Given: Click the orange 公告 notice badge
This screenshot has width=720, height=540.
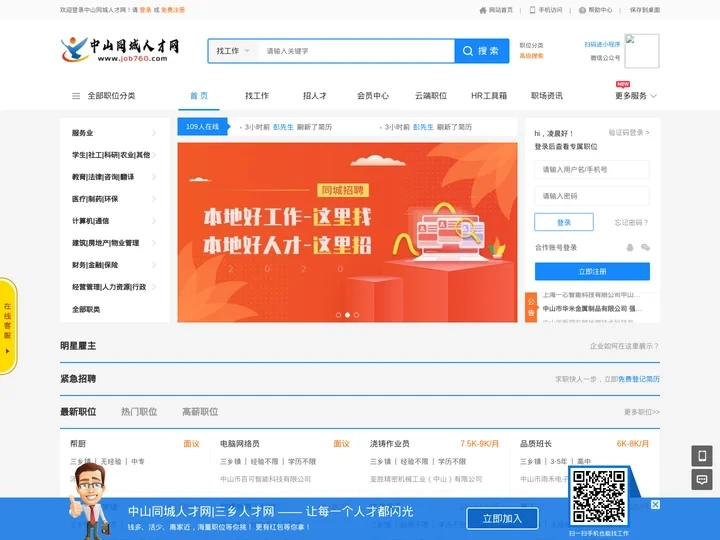Looking at the screenshot, I should coord(531,307).
